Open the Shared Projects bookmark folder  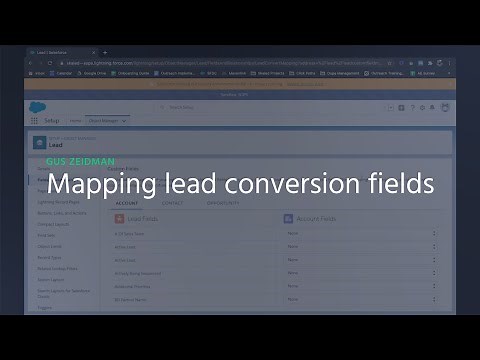click(268, 73)
